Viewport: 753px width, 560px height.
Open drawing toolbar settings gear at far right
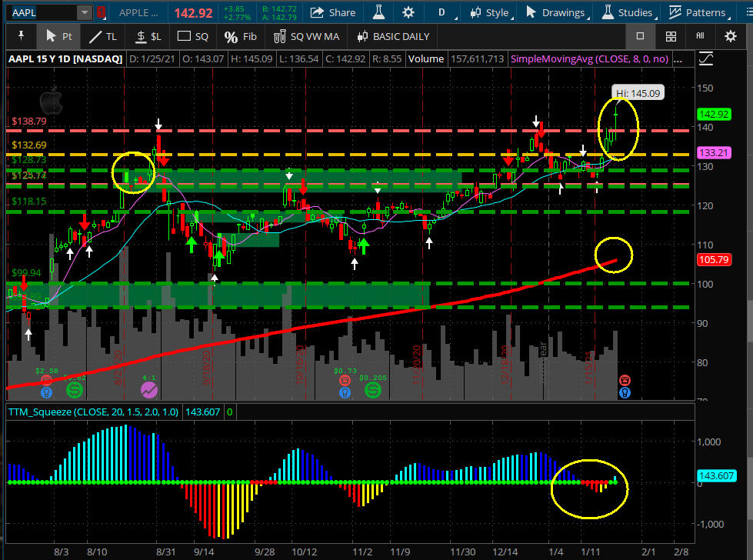pos(730,36)
